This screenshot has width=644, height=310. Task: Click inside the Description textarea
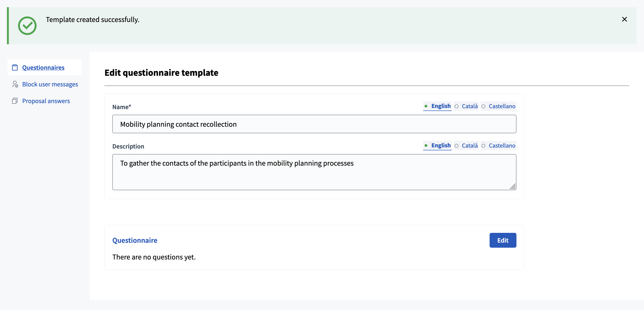314,172
